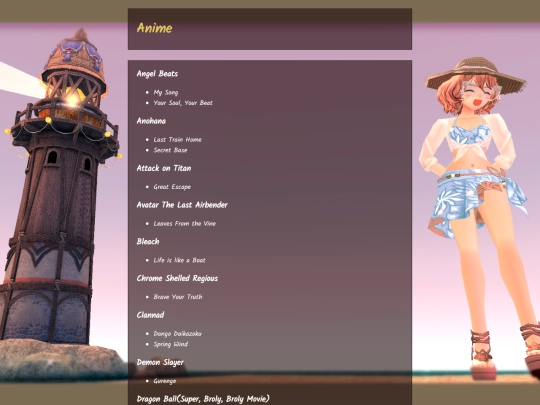Image resolution: width=540 pixels, height=405 pixels.
Task: Select the song Brave Your Truth
Action: point(178,297)
